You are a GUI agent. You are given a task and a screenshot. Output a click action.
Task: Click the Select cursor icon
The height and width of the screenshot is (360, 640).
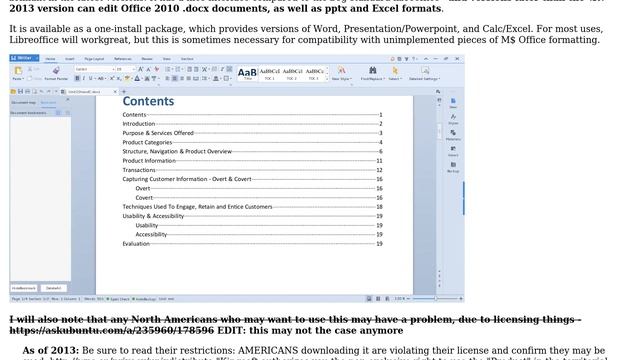pos(395,70)
